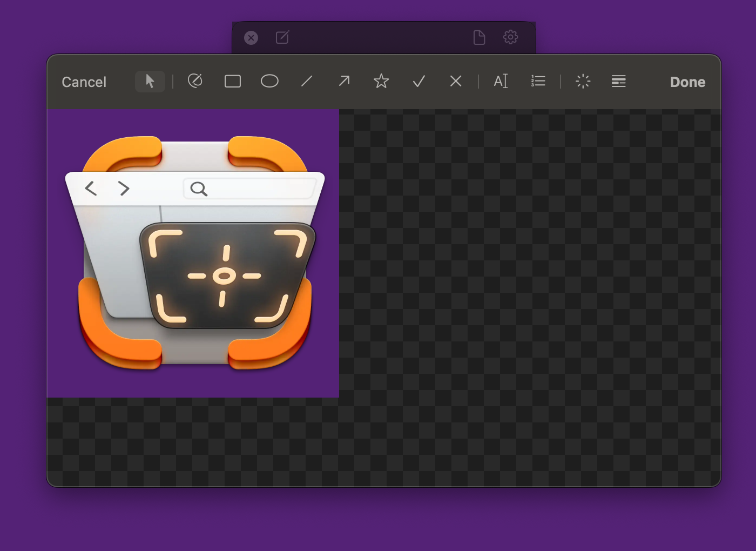Pick the straight line tool

coord(307,82)
